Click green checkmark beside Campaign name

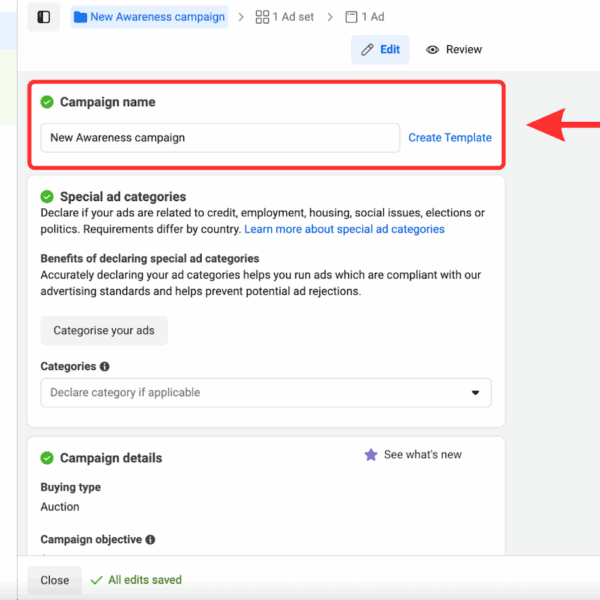pos(47,102)
